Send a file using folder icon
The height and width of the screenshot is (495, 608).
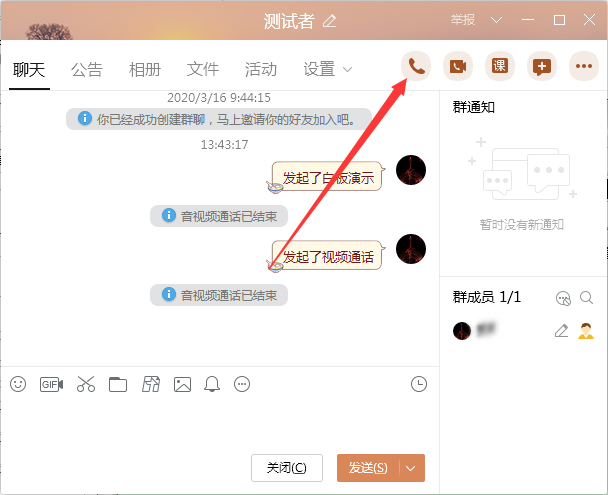(118, 385)
